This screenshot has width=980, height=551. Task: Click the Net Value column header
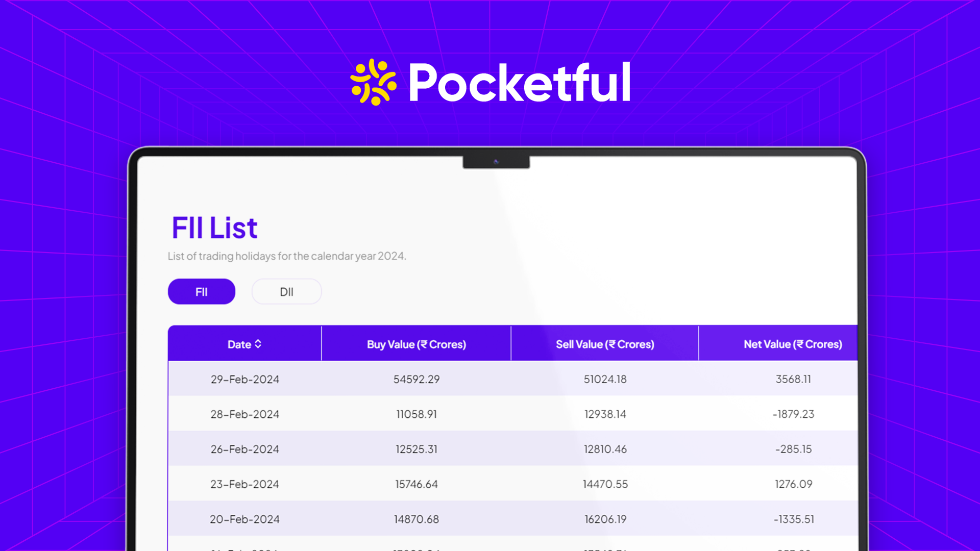pos(793,344)
